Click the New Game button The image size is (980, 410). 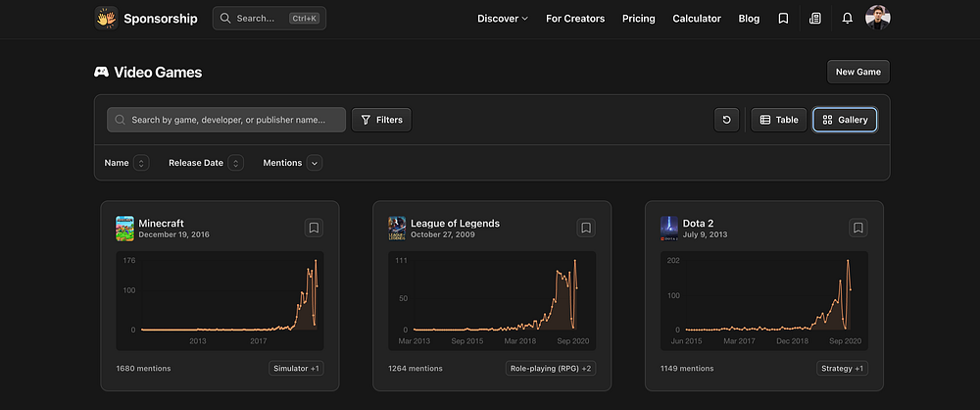click(x=858, y=72)
